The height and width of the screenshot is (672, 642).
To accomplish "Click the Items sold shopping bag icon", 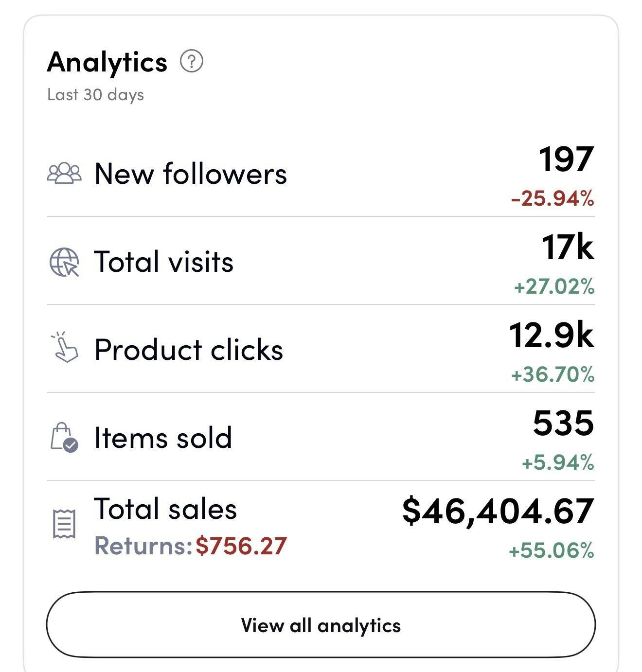I will pyautogui.click(x=64, y=437).
